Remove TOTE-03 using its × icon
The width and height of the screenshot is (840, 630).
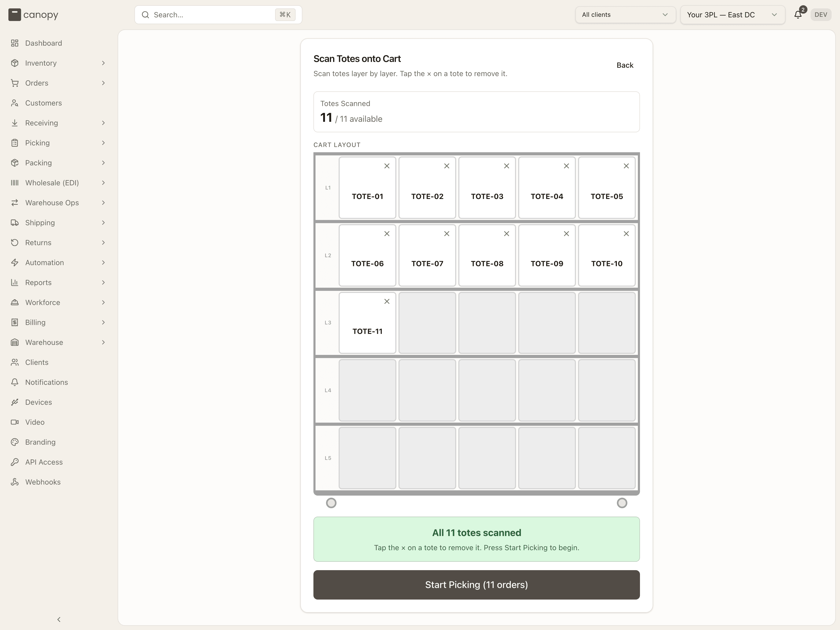coord(506,166)
